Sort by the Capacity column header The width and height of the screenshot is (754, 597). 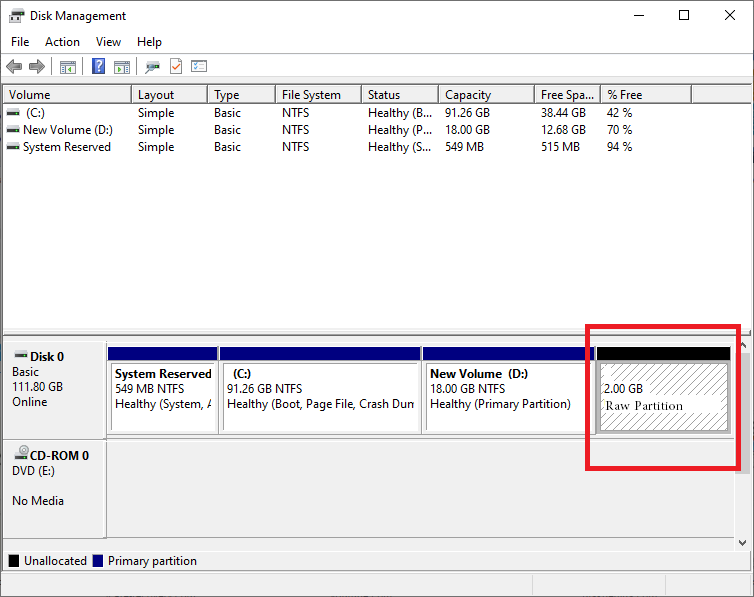pyautogui.click(x=487, y=95)
